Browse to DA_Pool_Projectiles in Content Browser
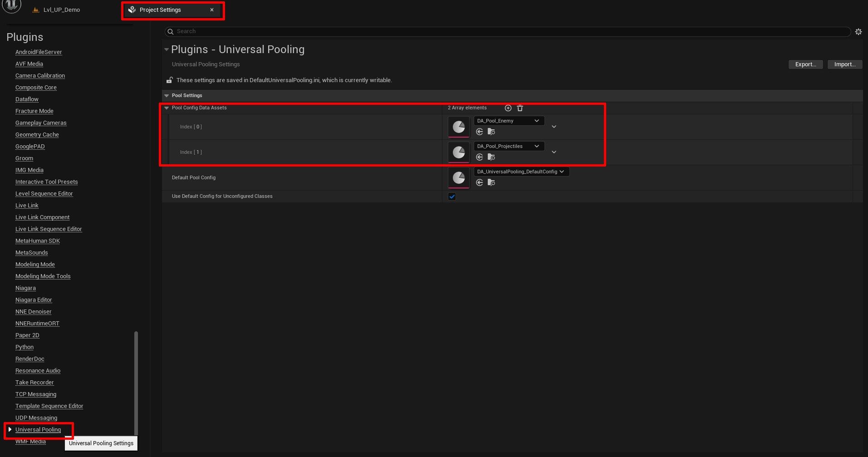Viewport: 868px width, 457px height. pyautogui.click(x=491, y=157)
